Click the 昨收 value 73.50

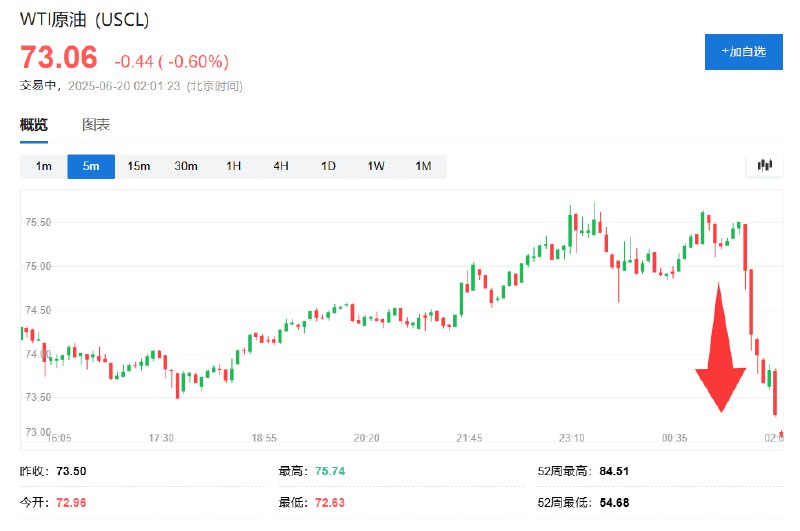71,471
